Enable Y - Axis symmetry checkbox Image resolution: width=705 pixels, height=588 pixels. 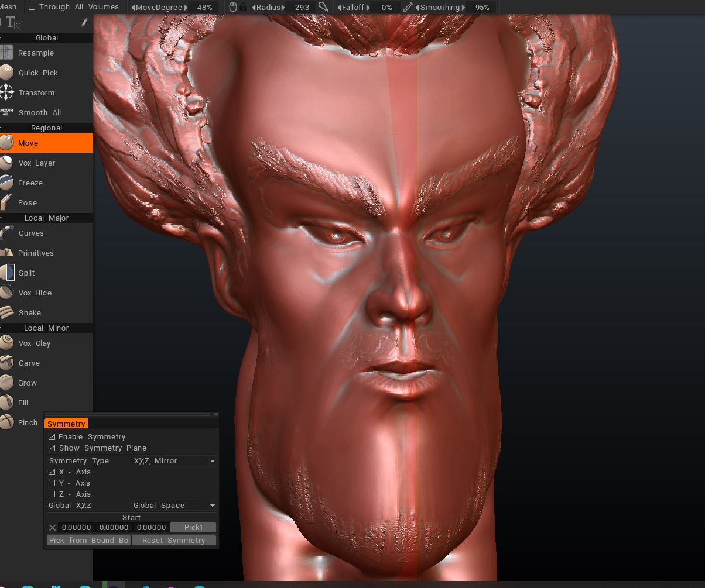pos(52,483)
